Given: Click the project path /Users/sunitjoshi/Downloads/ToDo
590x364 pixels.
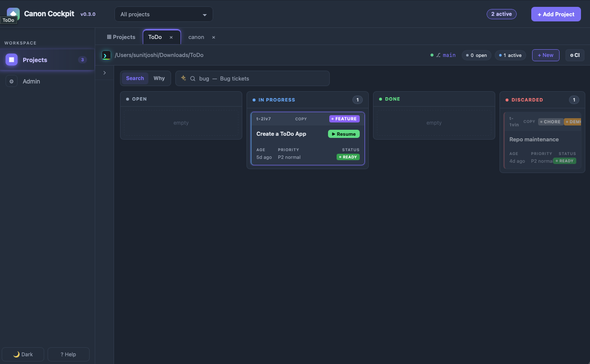Looking at the screenshot, I should click(x=159, y=55).
